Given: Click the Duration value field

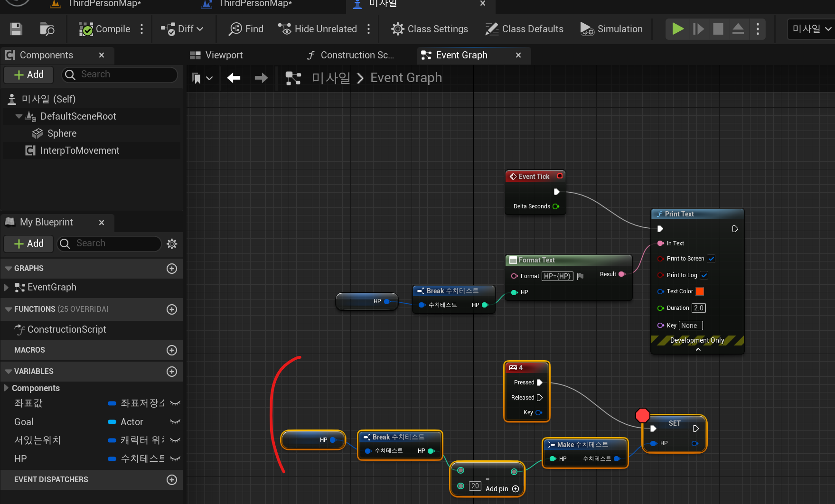Looking at the screenshot, I should point(699,308).
